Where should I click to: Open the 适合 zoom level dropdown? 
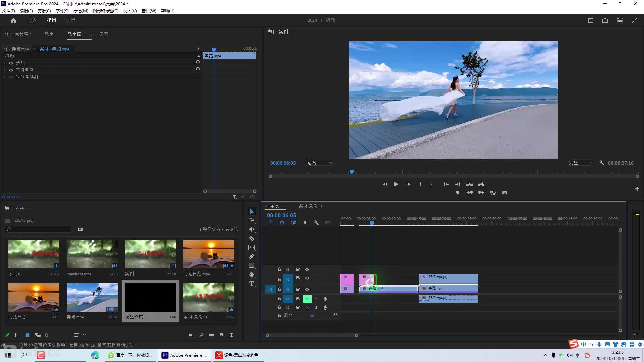tap(320, 163)
